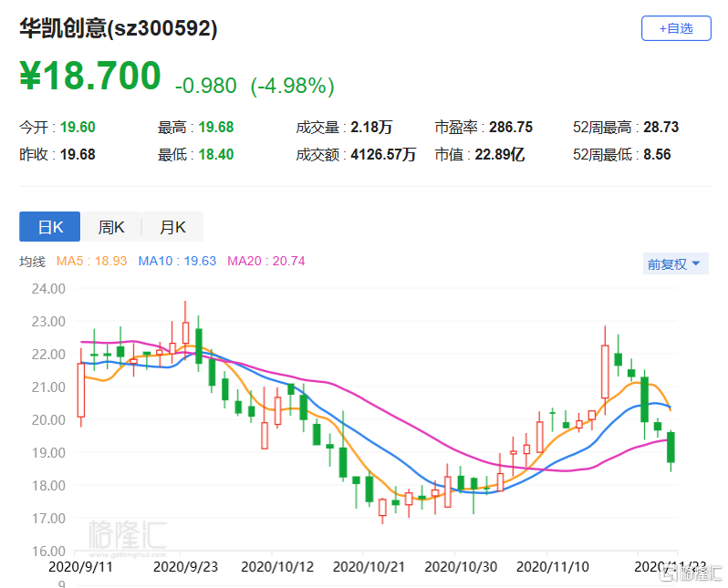Viewport: 728px width, 588px height.
Task: Click the 市盈率 value 286.75
Action: [511, 127]
